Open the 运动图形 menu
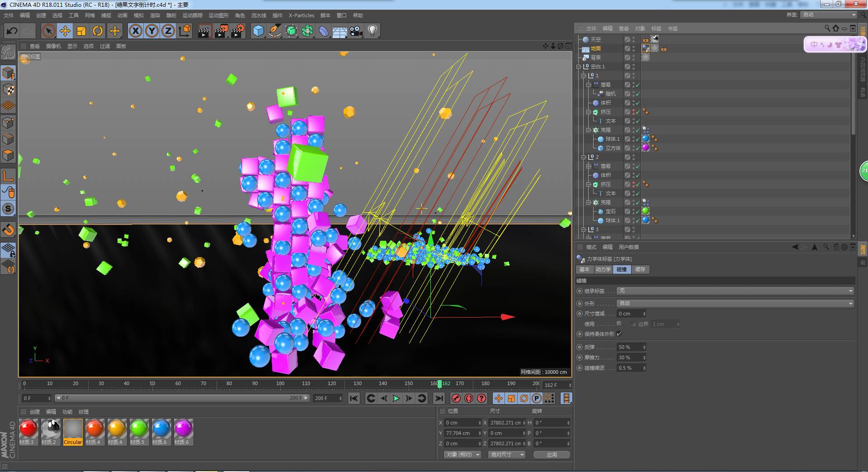The width and height of the screenshot is (868, 472). coord(218,15)
